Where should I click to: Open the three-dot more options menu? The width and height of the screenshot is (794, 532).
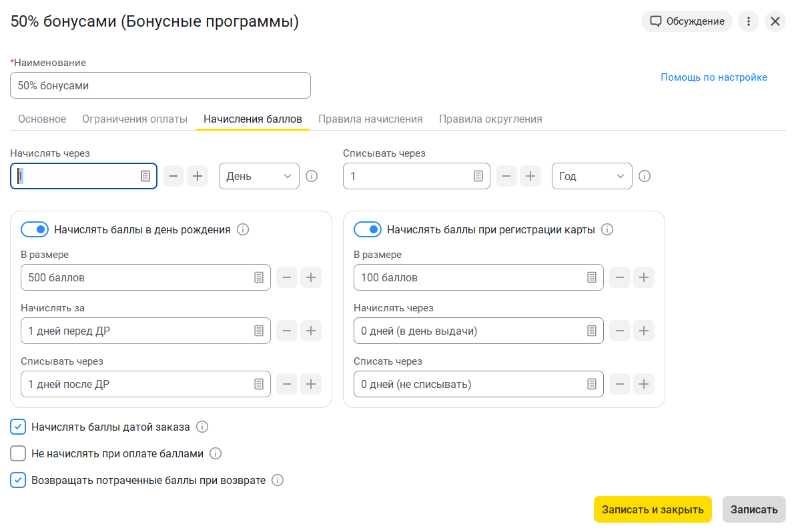coord(749,21)
